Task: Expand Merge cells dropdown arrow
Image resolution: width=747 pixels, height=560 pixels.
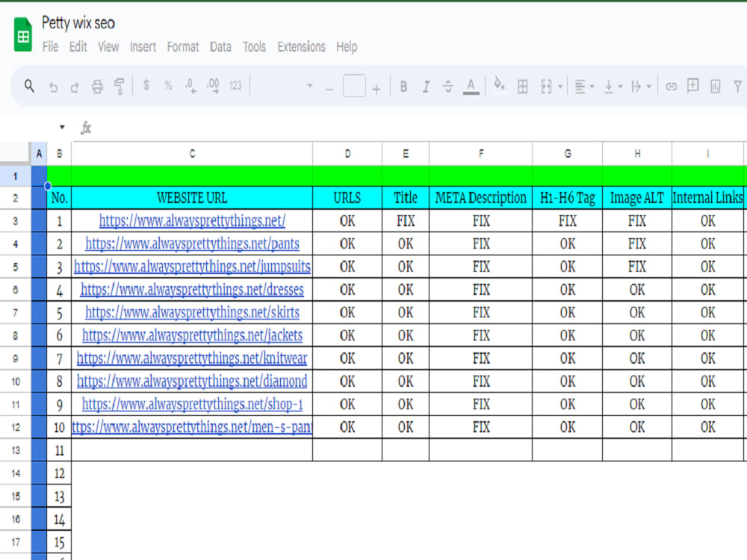Action: point(560,87)
